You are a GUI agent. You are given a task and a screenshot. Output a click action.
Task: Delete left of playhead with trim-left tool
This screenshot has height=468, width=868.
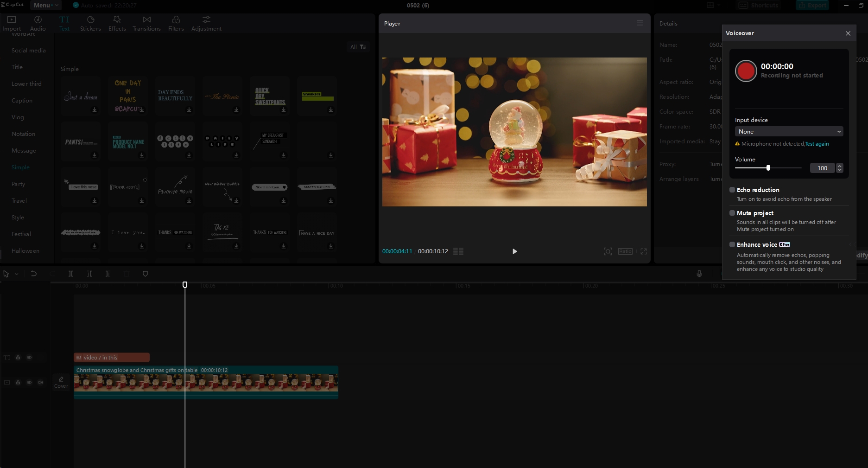[89, 274]
